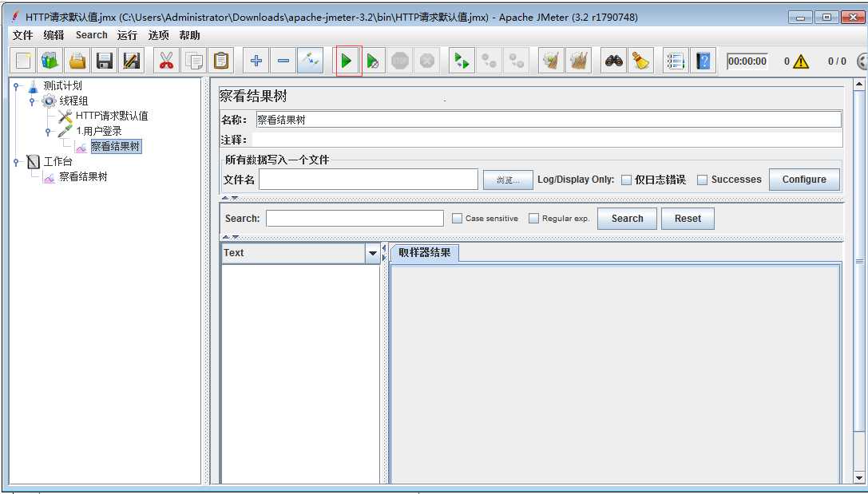The width and height of the screenshot is (868, 494).
Task: Click the Remote Start All icon
Action: tap(461, 61)
